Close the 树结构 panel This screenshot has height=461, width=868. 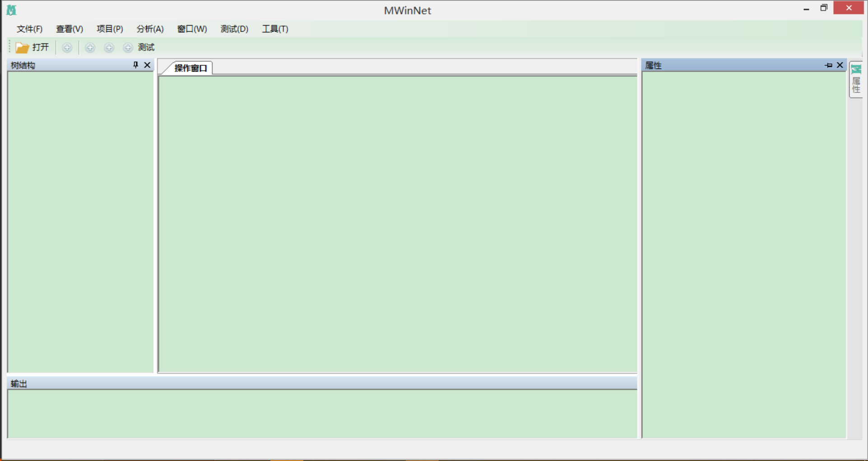147,65
